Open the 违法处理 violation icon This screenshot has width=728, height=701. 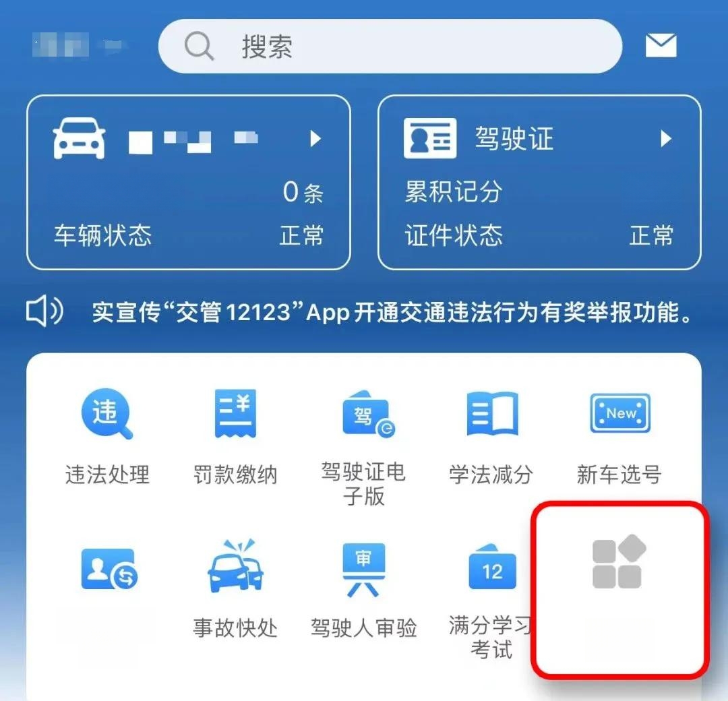pos(107,414)
